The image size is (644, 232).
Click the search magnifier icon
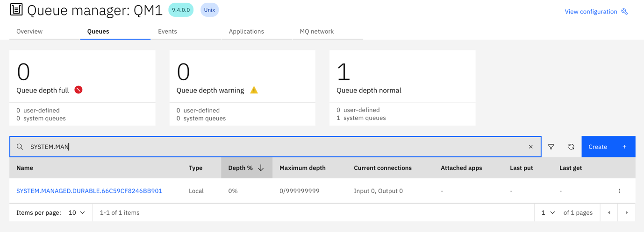[20, 147]
